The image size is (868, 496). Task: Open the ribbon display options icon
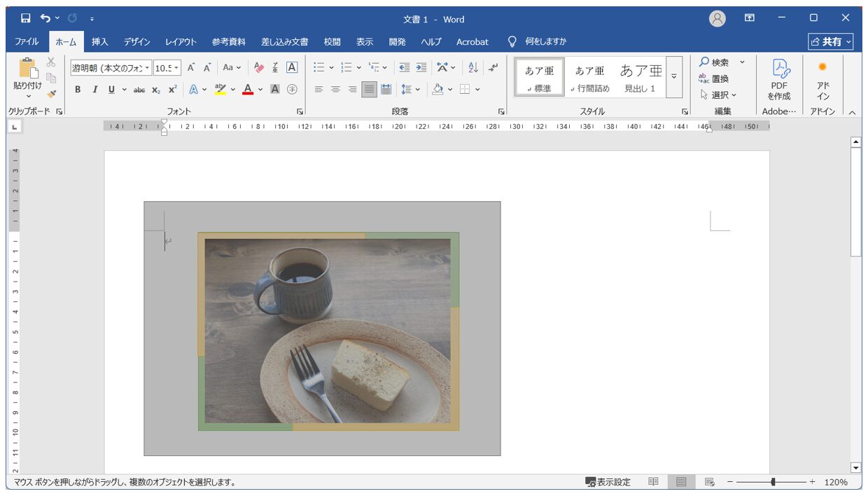click(x=750, y=18)
